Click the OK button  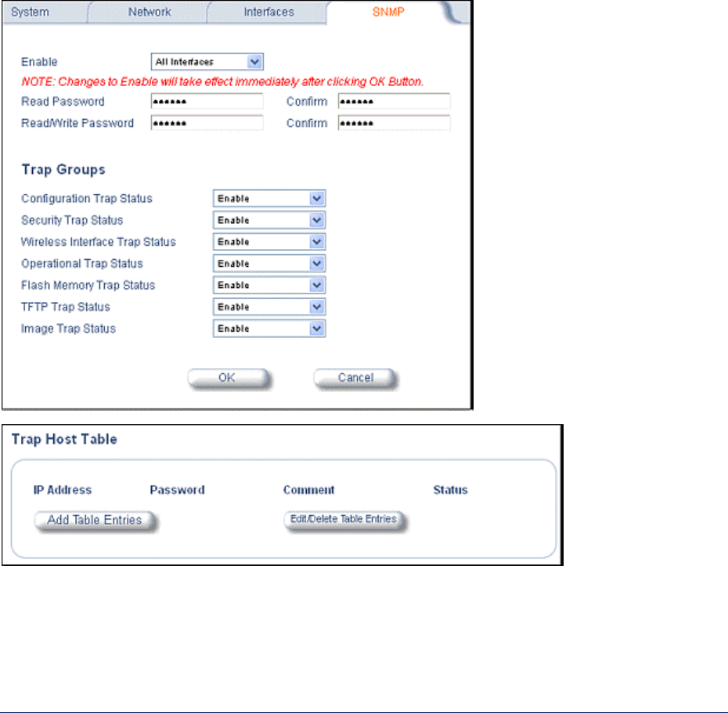(228, 378)
